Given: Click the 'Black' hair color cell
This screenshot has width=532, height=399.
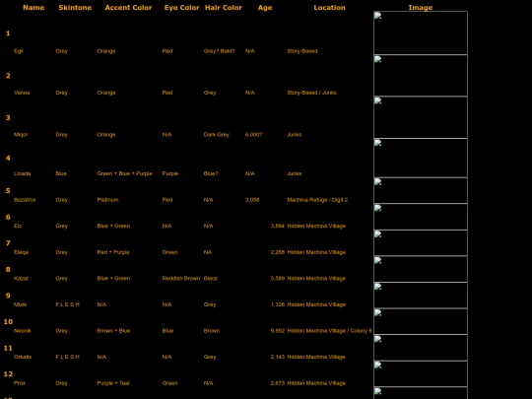Looking at the screenshot, I should 211,278.
